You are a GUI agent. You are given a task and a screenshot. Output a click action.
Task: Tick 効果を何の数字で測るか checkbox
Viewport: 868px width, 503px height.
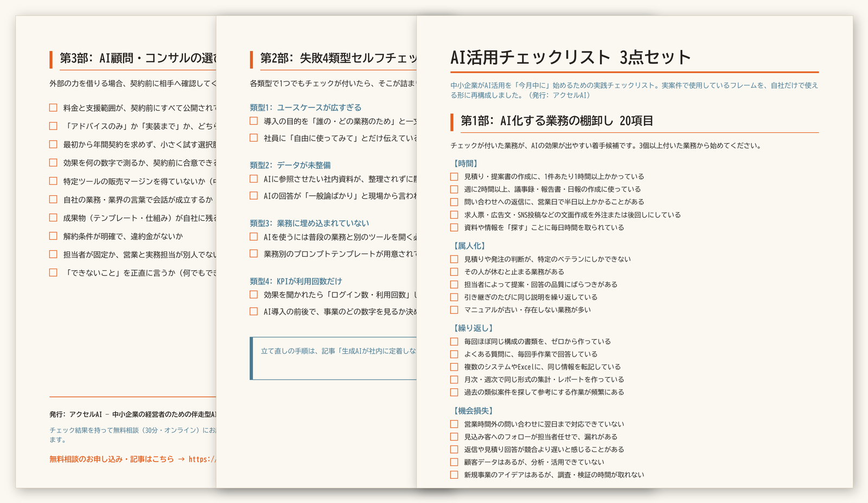[53, 162]
